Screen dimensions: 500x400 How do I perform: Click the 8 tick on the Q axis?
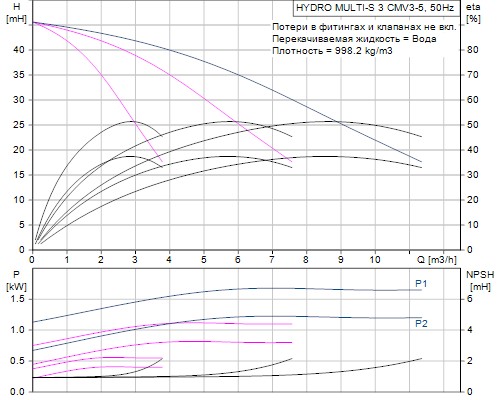306,260
